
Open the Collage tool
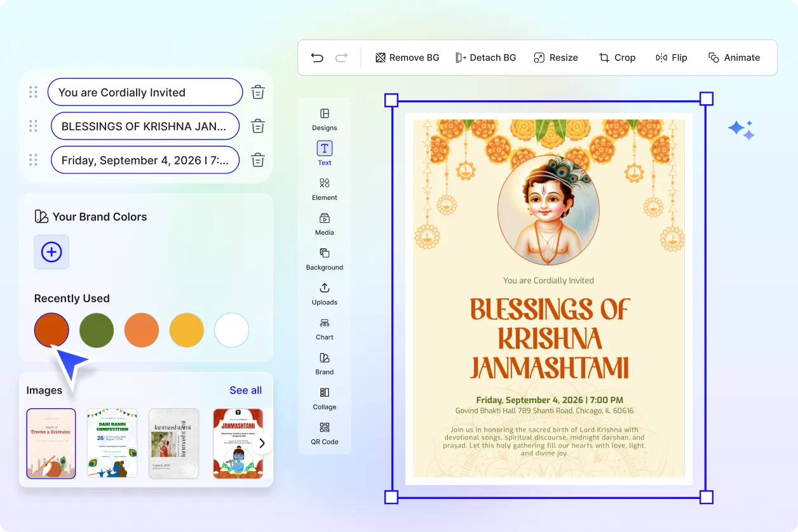tap(324, 398)
